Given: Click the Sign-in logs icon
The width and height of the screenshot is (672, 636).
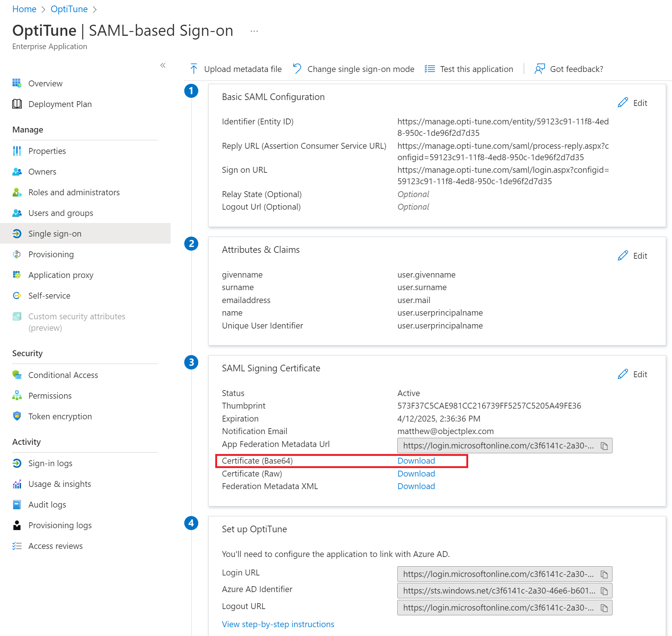Looking at the screenshot, I should coord(17,463).
